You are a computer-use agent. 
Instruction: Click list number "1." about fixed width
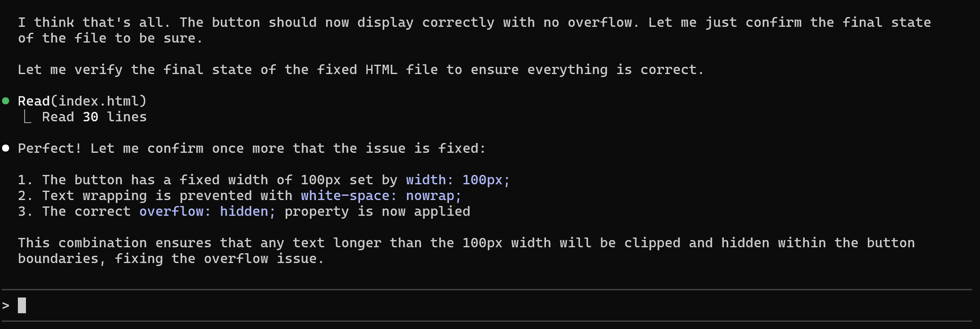pos(25,180)
